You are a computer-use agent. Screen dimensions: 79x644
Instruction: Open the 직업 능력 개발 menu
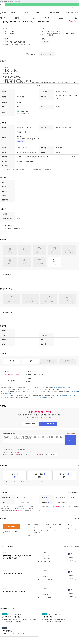[x=54, y=13]
